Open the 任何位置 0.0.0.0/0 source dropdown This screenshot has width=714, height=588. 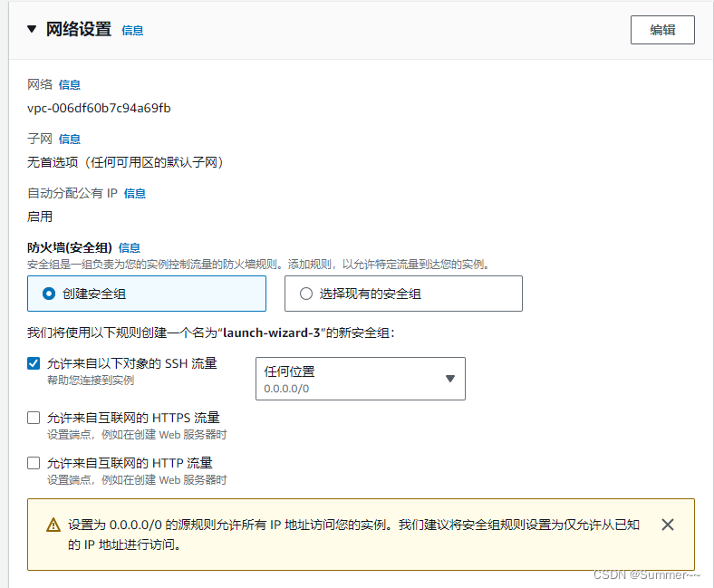click(x=361, y=379)
